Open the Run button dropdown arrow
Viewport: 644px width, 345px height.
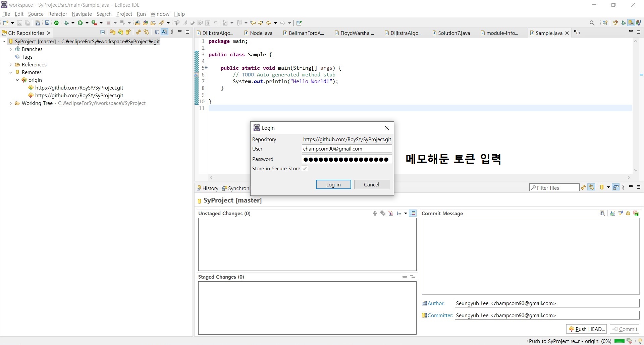click(87, 23)
